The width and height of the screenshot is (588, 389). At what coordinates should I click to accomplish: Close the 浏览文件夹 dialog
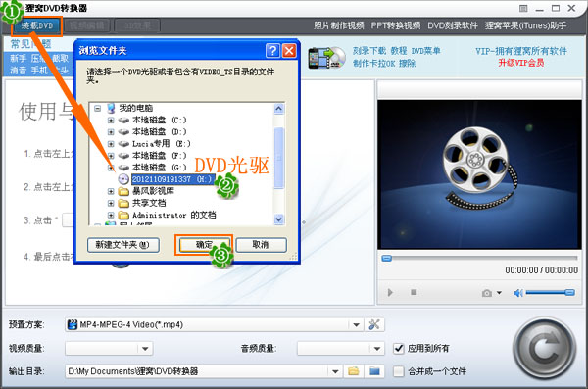click(289, 50)
